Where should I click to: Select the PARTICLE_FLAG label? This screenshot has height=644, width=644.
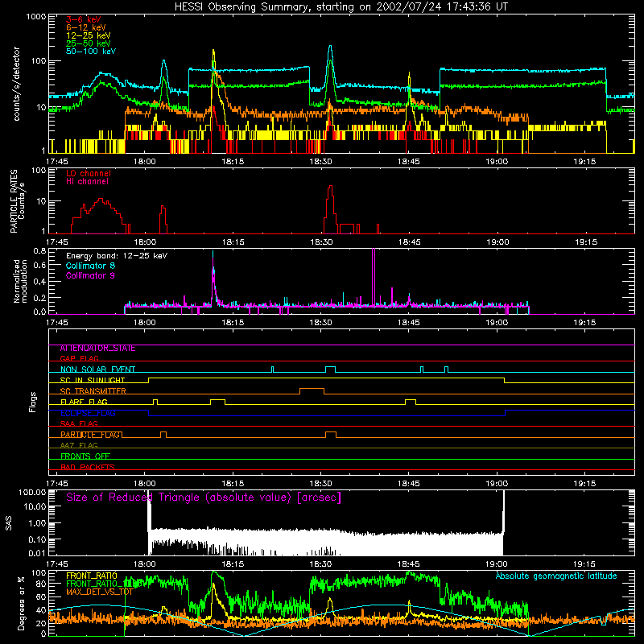tap(91, 435)
